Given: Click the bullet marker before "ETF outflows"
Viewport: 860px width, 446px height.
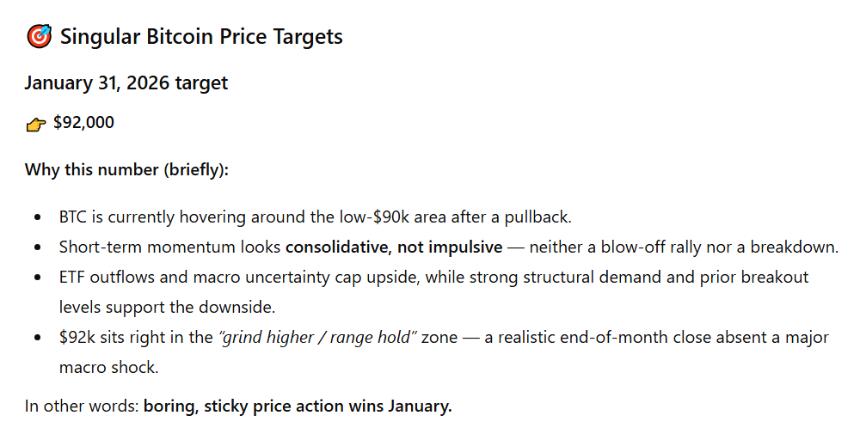Looking at the screenshot, I should 37,277.
